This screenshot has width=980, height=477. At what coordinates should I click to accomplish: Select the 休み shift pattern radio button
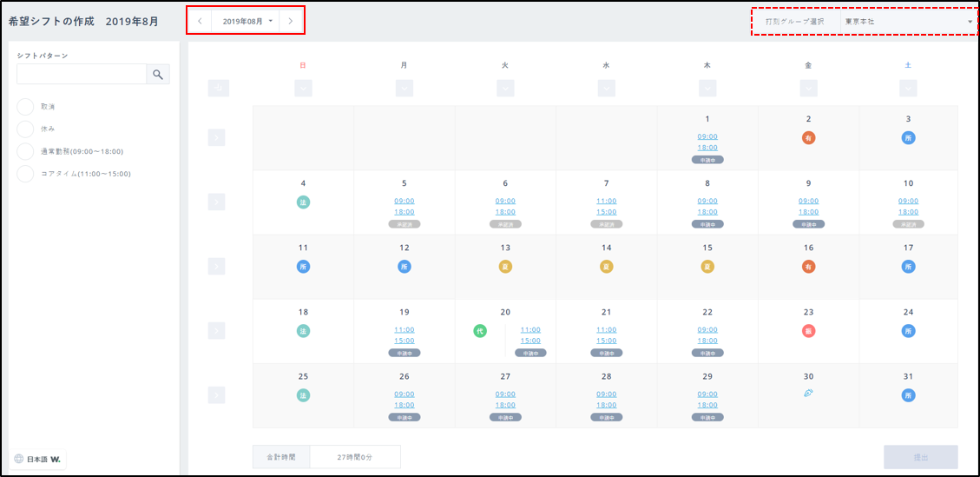tap(25, 129)
